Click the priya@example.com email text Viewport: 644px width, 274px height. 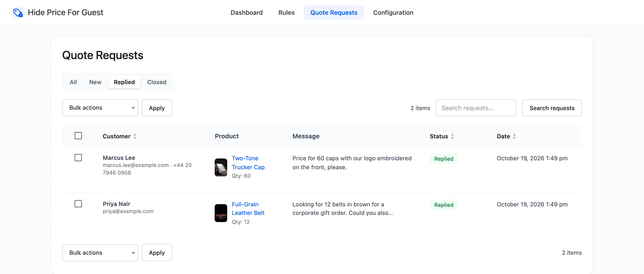click(128, 211)
